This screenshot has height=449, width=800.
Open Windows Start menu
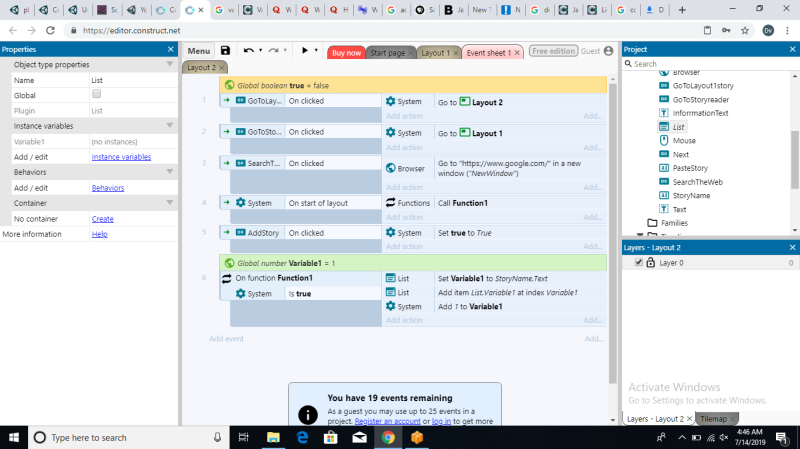[x=14, y=437]
